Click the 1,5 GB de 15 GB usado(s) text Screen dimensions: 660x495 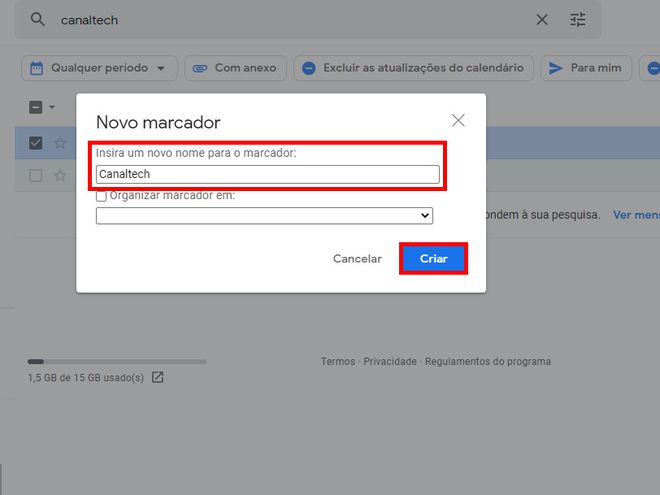(x=86, y=378)
